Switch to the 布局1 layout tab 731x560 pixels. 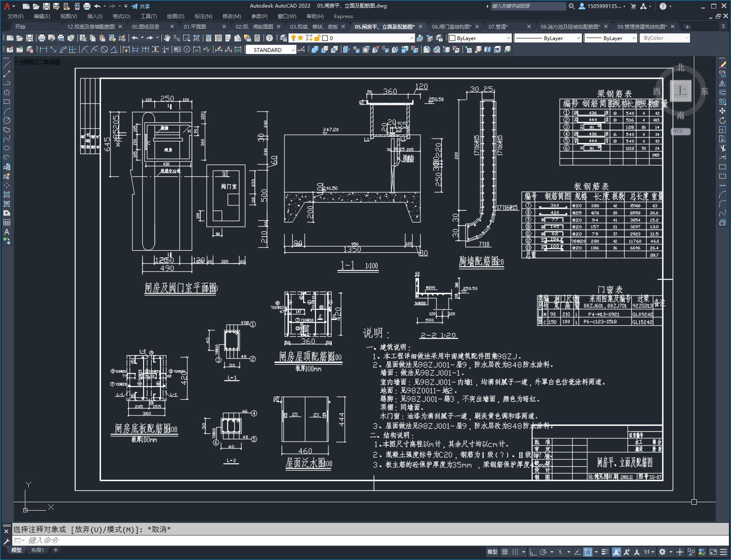(x=38, y=550)
